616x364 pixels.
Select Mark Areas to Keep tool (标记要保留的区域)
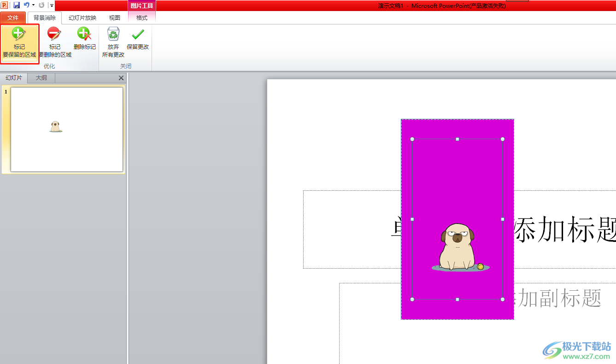pos(19,43)
